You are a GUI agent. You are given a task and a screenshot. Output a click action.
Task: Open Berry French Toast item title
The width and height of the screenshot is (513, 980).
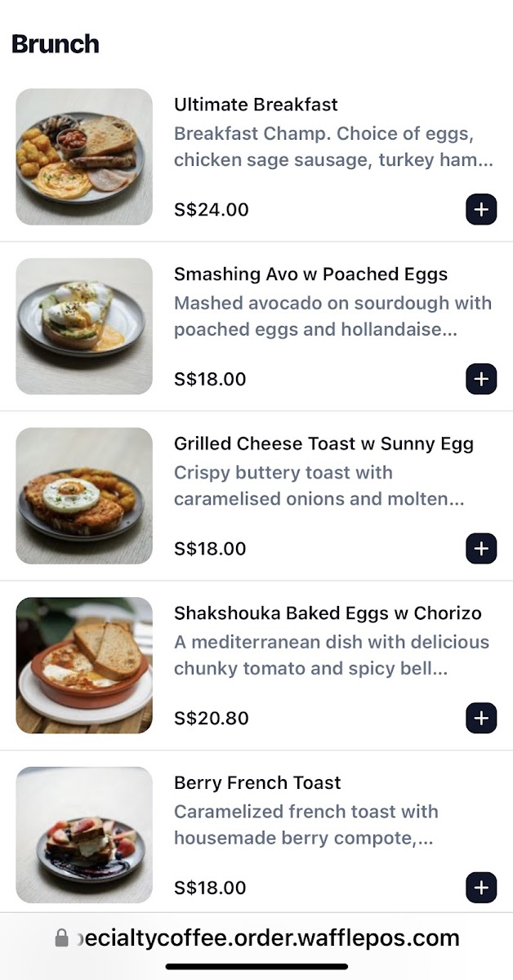pyautogui.click(x=257, y=783)
